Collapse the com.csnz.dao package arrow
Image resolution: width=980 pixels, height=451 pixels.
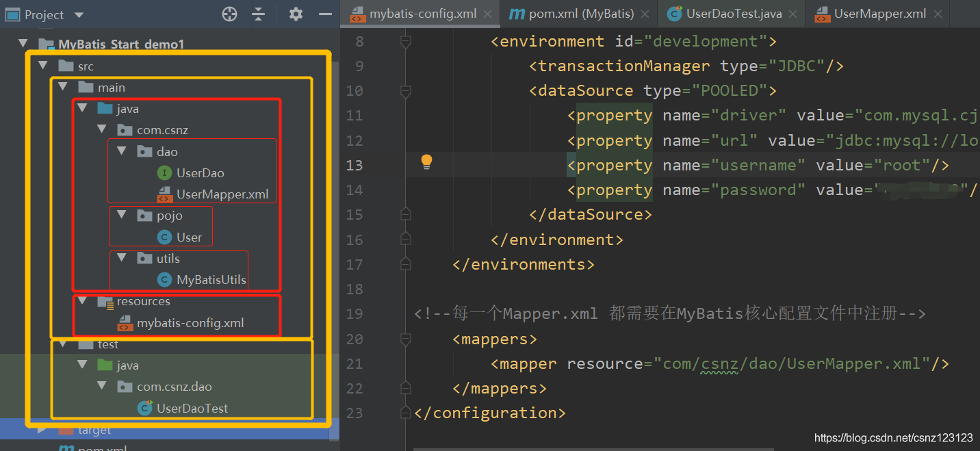(102, 387)
